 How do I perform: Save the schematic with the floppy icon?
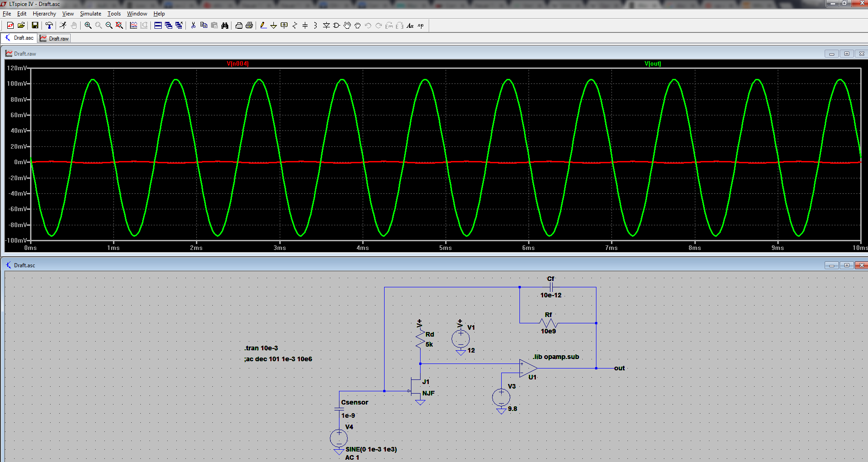coord(35,26)
